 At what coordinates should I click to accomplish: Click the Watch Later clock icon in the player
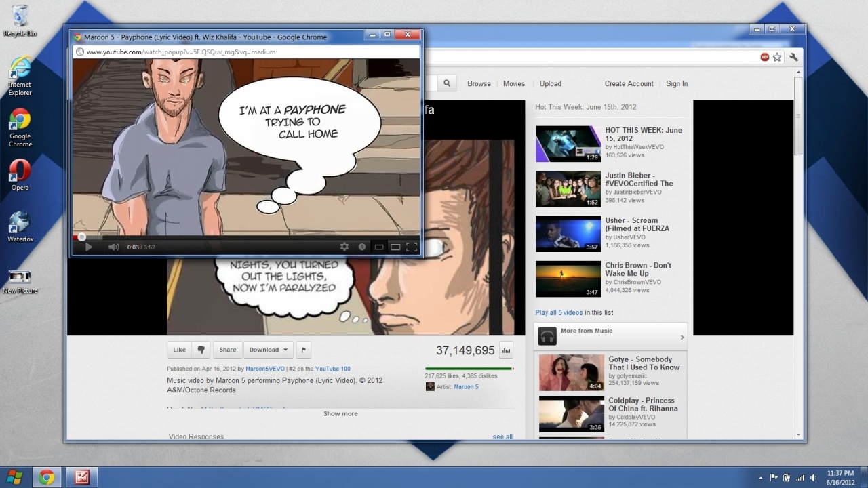pos(362,247)
